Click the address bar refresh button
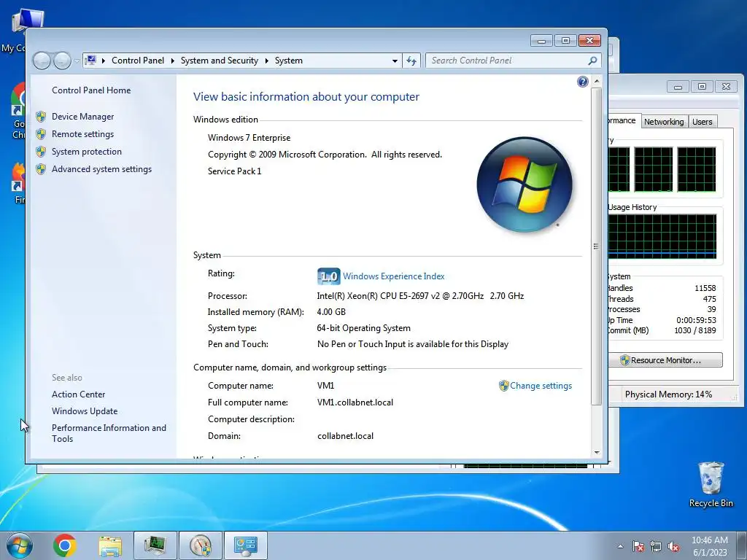 [x=411, y=61]
